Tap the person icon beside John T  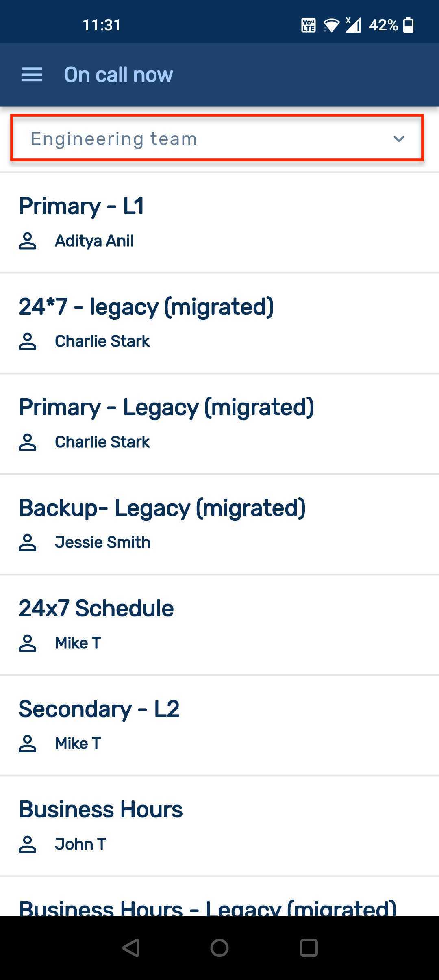click(x=28, y=844)
